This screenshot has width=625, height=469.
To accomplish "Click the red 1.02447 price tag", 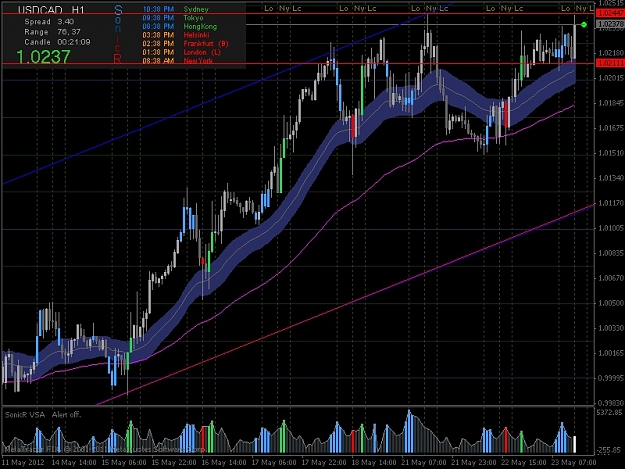I will (610, 13).
